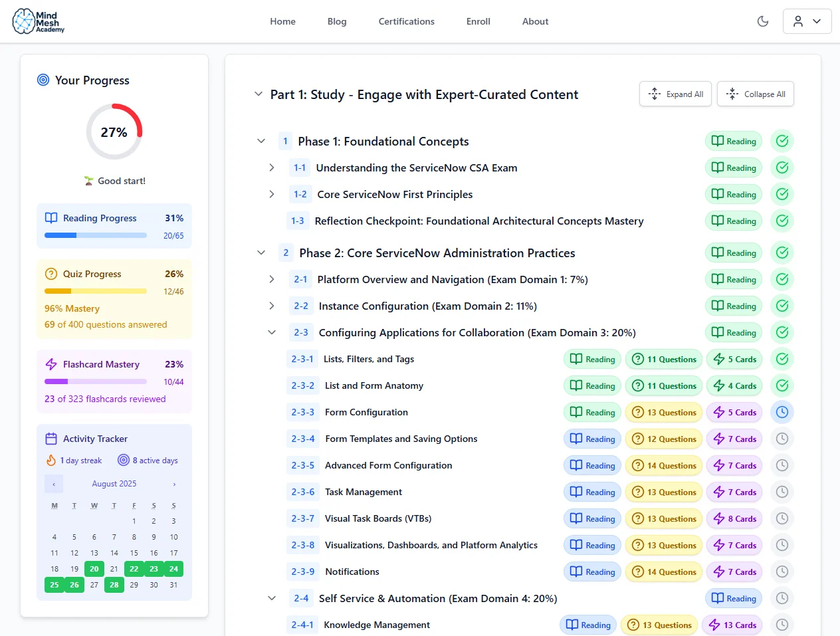Open the account dropdown chevron in top right
840x636 pixels.
[817, 21]
